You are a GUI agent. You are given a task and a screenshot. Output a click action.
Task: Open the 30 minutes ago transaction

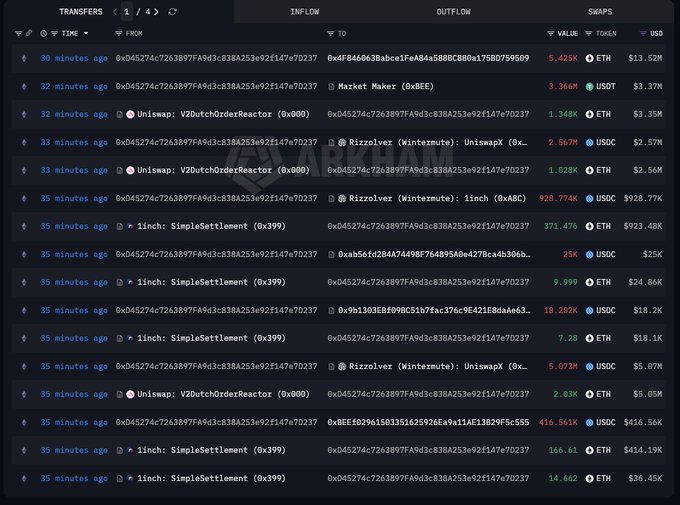[x=74, y=58]
